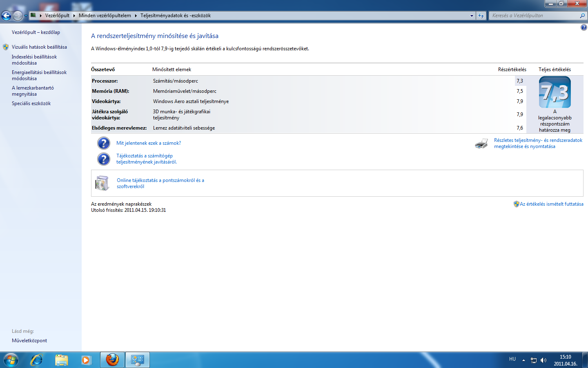Click shield icon beside Az értékelés ismételt futtatása
Screen dimensions: 588x368
(516, 204)
